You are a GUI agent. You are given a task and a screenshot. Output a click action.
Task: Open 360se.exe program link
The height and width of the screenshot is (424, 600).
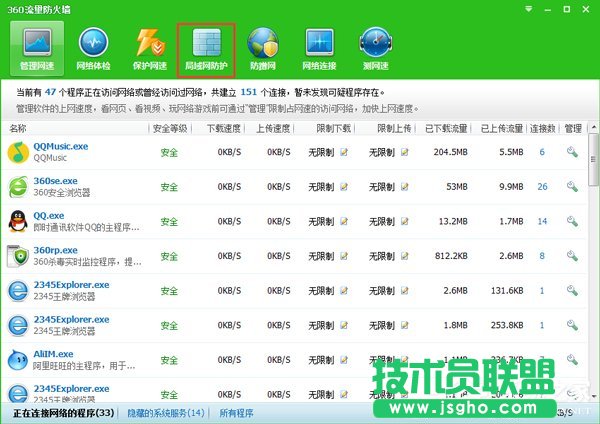[x=55, y=181]
